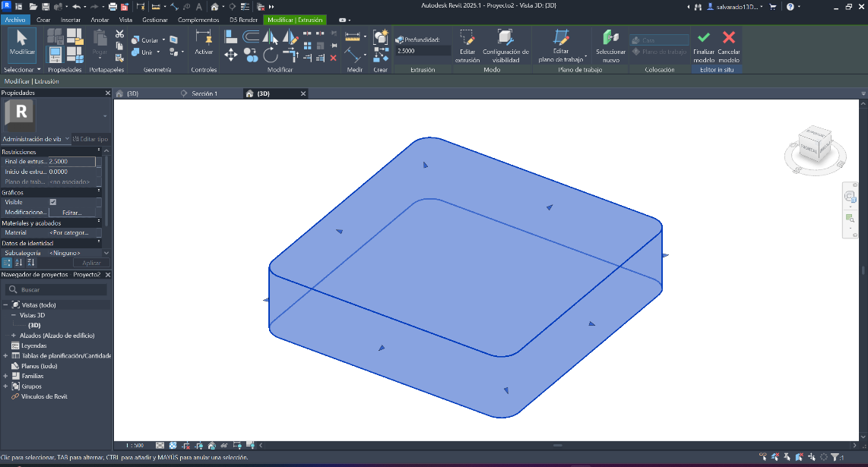Click Editar extrusión
The image size is (868, 467).
pos(467,46)
